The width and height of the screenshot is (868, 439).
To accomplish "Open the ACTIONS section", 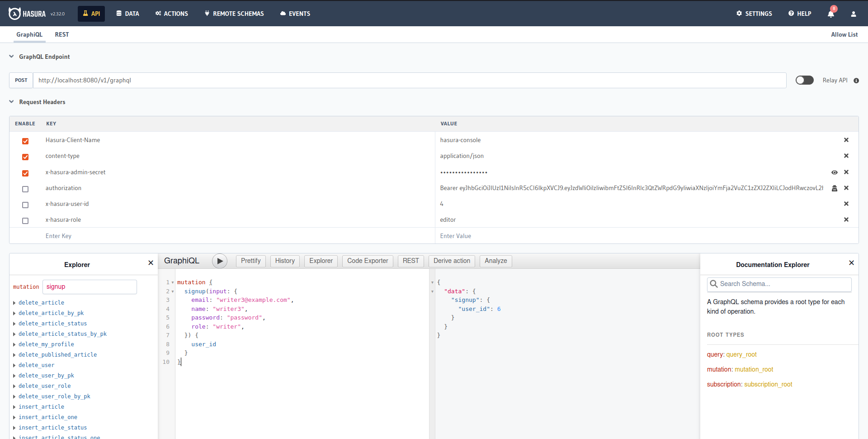I will tap(171, 14).
